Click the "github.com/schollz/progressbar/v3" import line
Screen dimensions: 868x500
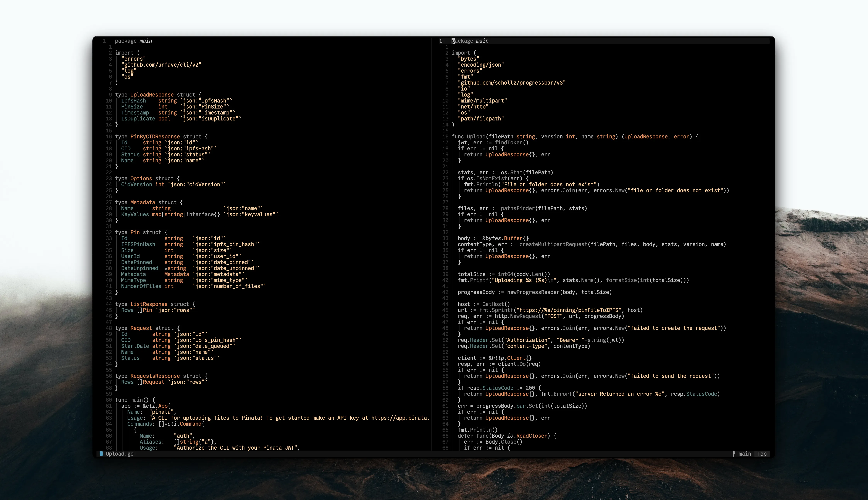pos(511,82)
